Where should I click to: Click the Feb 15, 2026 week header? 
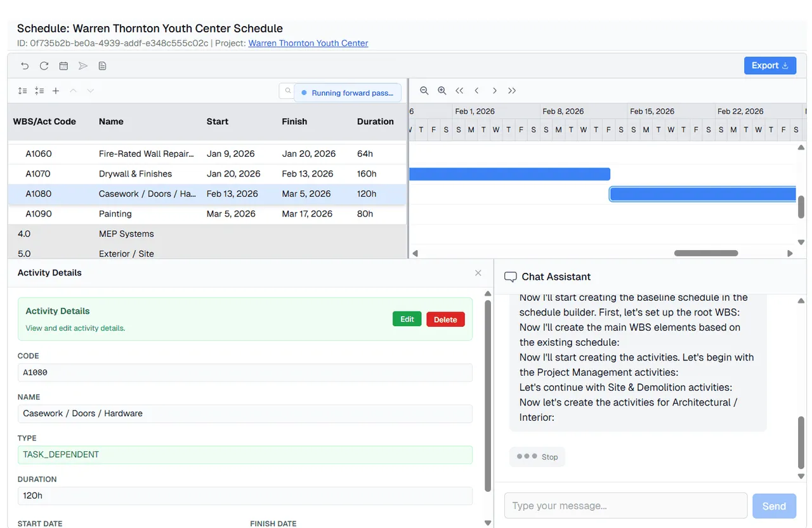click(x=671, y=111)
